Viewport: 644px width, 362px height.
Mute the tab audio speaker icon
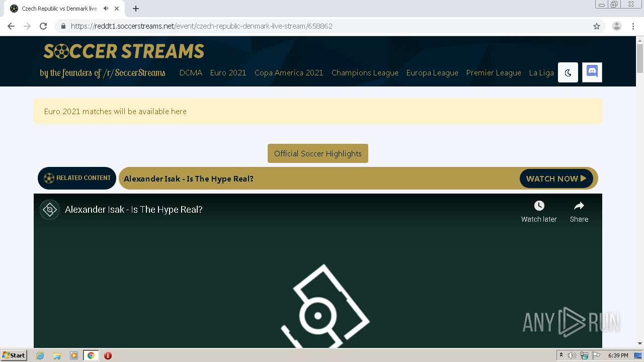106,9
